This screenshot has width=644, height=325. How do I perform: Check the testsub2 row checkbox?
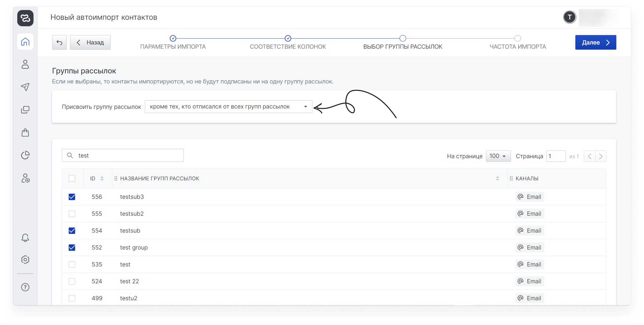[x=72, y=214]
